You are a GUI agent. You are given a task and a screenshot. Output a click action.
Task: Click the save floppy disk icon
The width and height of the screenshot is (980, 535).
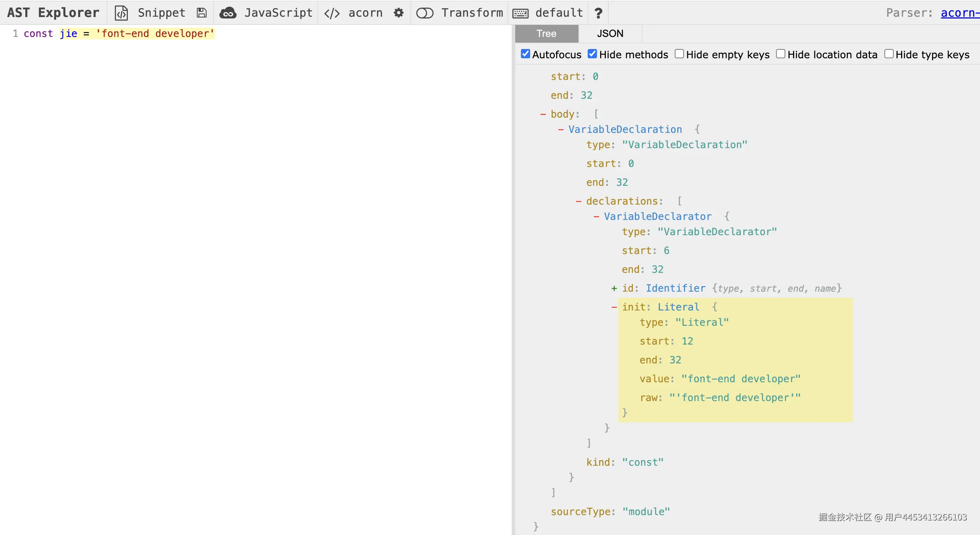201,13
